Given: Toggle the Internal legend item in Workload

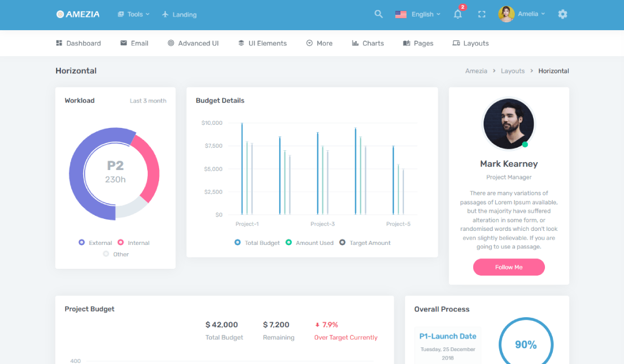Looking at the screenshot, I should 134,243.
